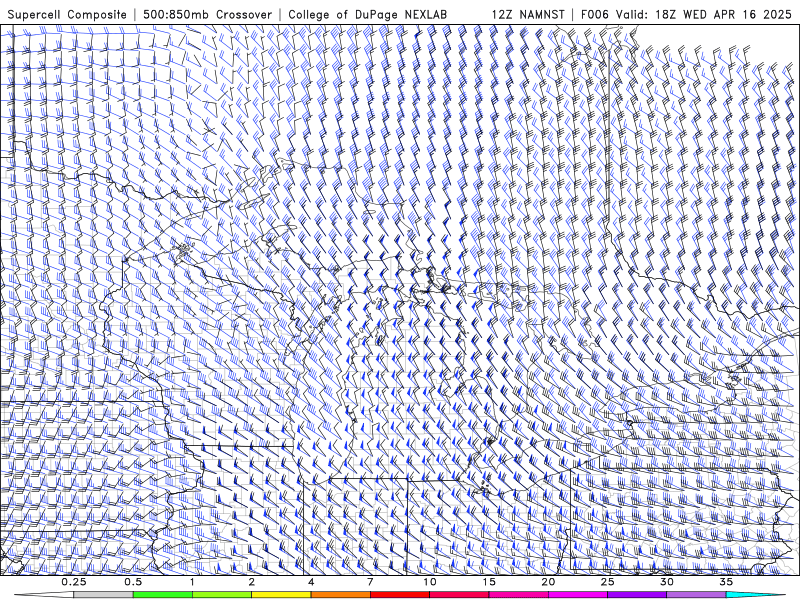The height and width of the screenshot is (600, 800).
Task: Click the '15' legend value
Action: [489, 582]
